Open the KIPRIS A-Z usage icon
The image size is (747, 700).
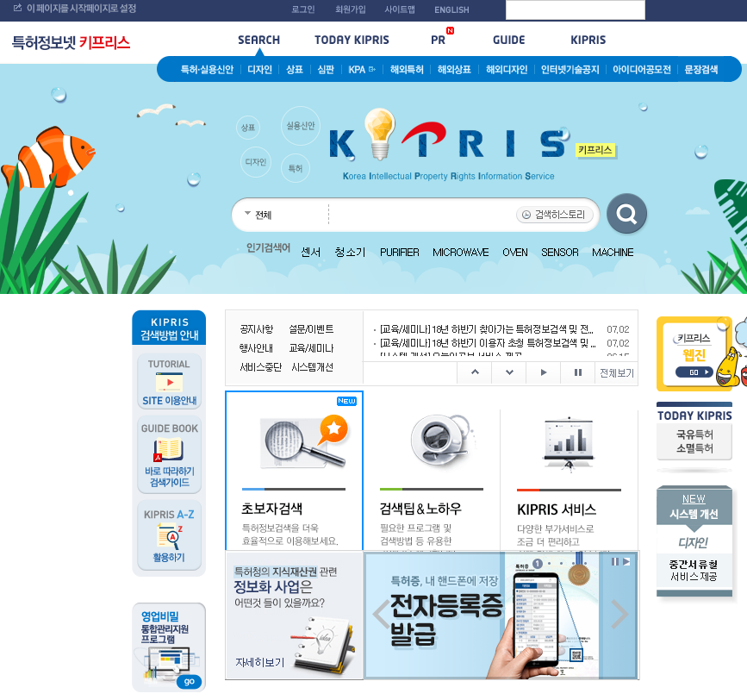click(x=169, y=535)
